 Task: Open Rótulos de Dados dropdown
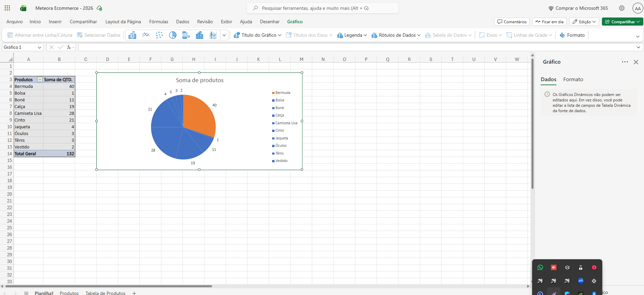[396, 35]
